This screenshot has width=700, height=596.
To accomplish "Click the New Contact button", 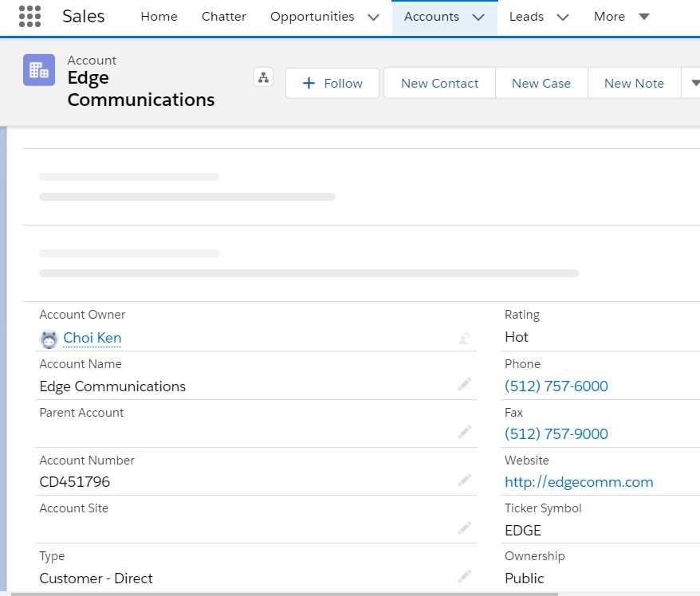I will coord(439,83).
